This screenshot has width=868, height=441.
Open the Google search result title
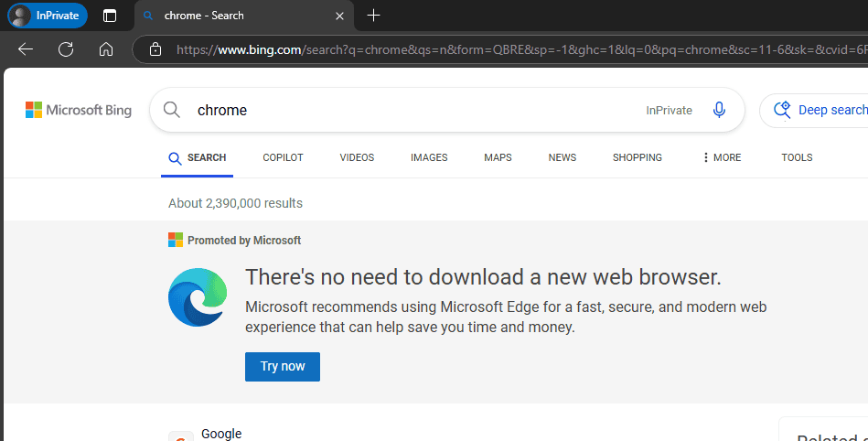point(221,434)
